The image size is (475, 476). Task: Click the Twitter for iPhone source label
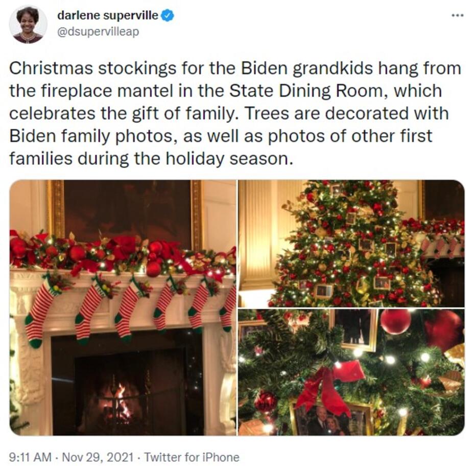(192, 457)
